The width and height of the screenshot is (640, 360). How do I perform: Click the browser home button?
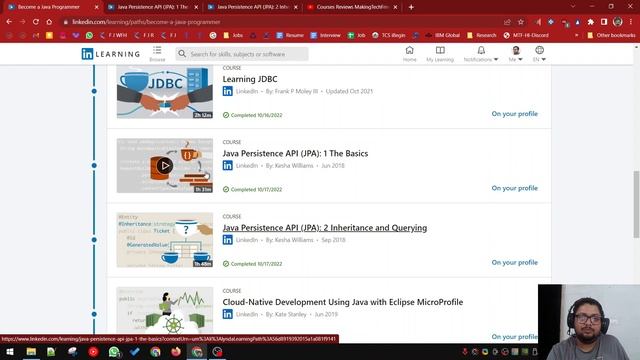click(49, 22)
